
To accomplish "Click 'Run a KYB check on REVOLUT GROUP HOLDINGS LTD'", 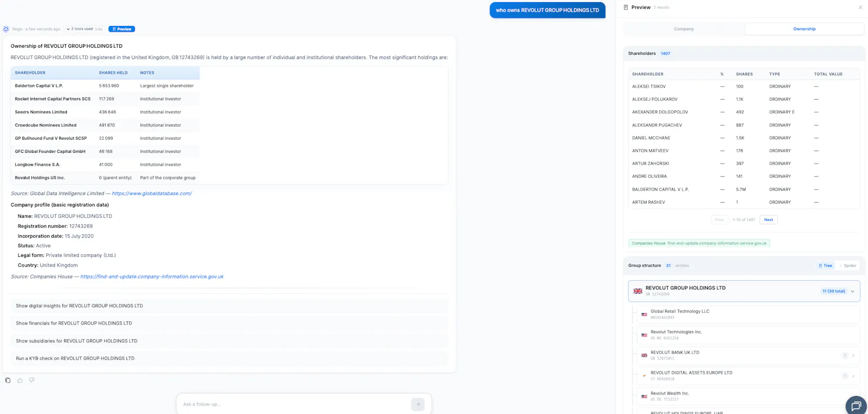I will pyautogui.click(x=229, y=359).
